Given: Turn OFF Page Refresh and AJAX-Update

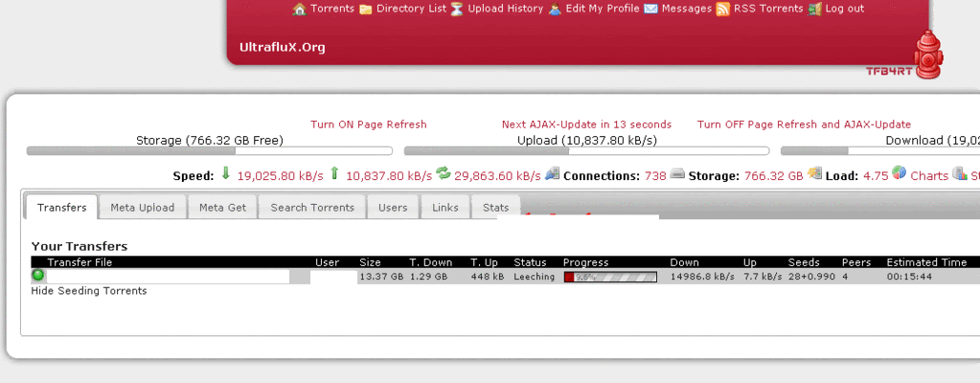Looking at the screenshot, I should click(x=804, y=124).
